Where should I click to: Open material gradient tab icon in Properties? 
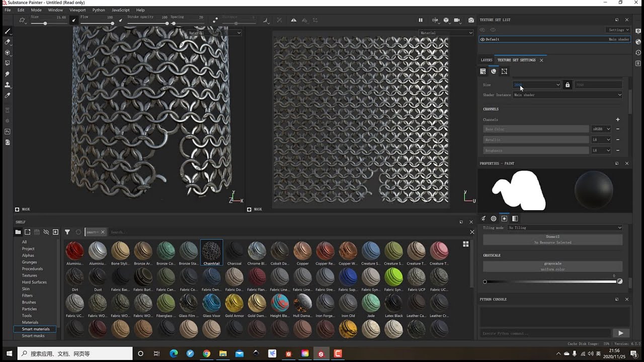click(515, 218)
